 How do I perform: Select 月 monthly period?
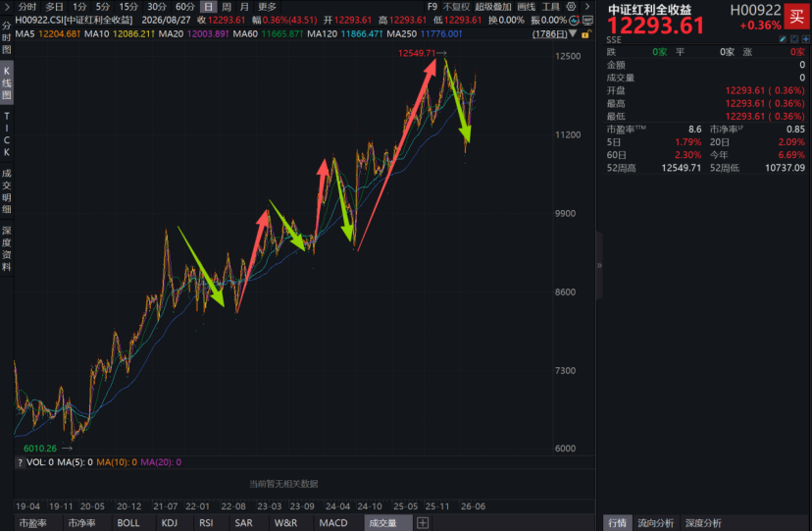click(244, 7)
